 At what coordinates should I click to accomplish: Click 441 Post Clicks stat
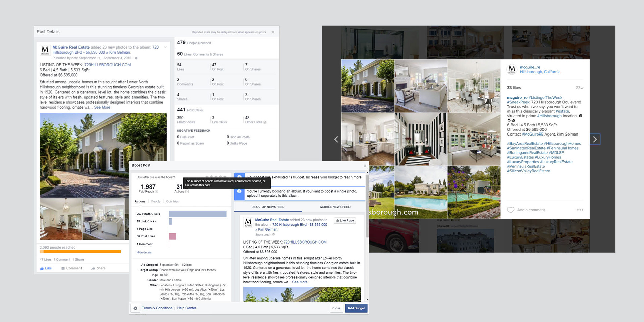[190, 110]
